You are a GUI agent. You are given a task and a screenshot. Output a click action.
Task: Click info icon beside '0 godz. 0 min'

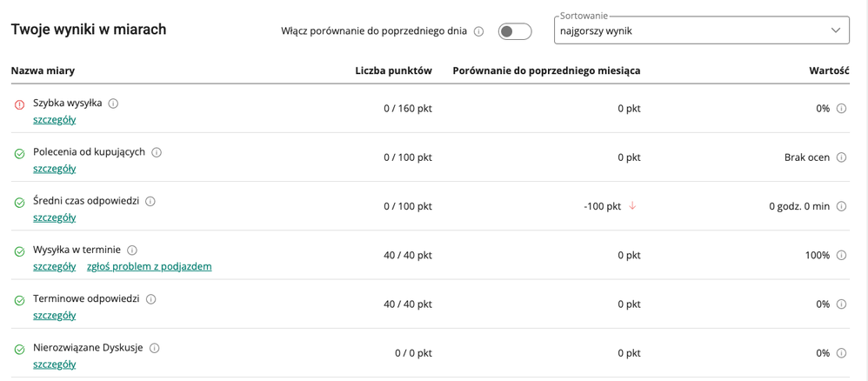[841, 206]
